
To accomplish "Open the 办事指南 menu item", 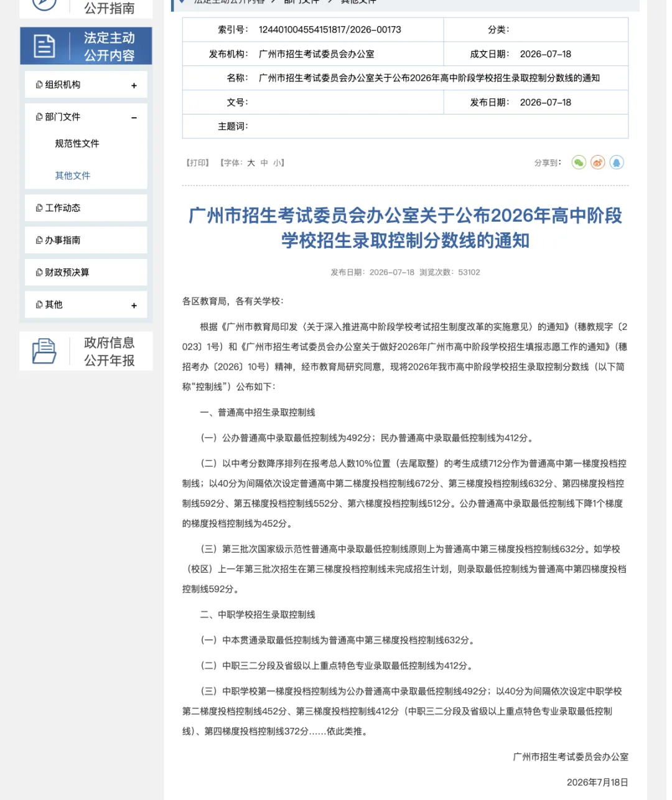I will 86,240.
